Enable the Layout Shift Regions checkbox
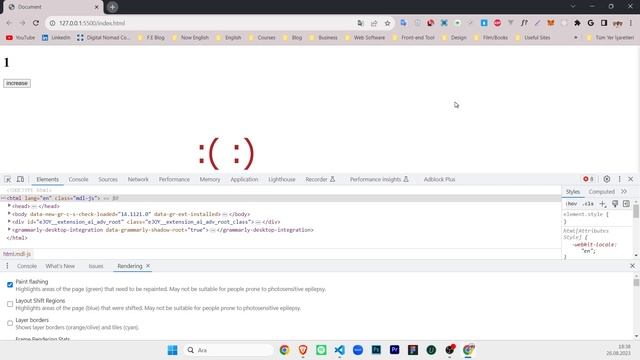The height and width of the screenshot is (360, 640). (10, 304)
